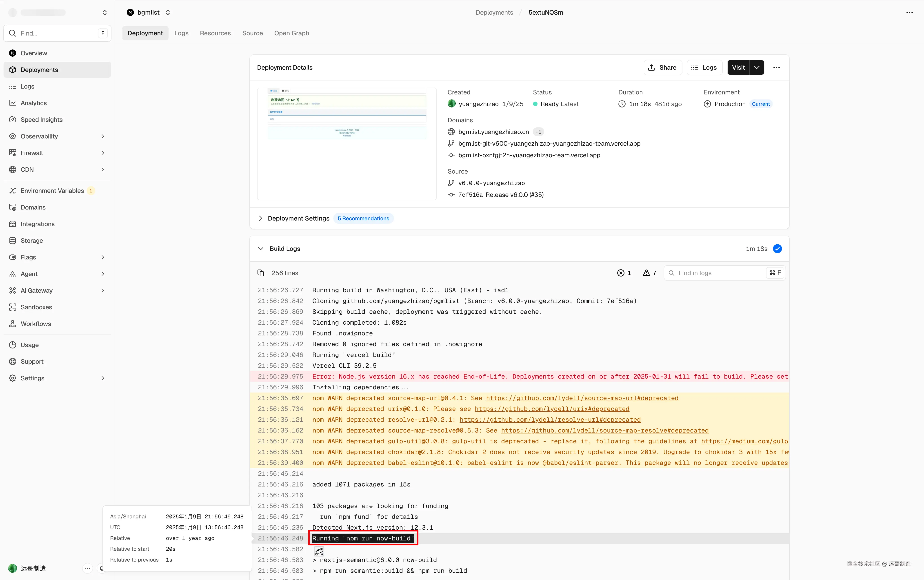Click the search magnifier icon in Find field
This screenshot has height=580, width=924.
[x=12, y=33]
